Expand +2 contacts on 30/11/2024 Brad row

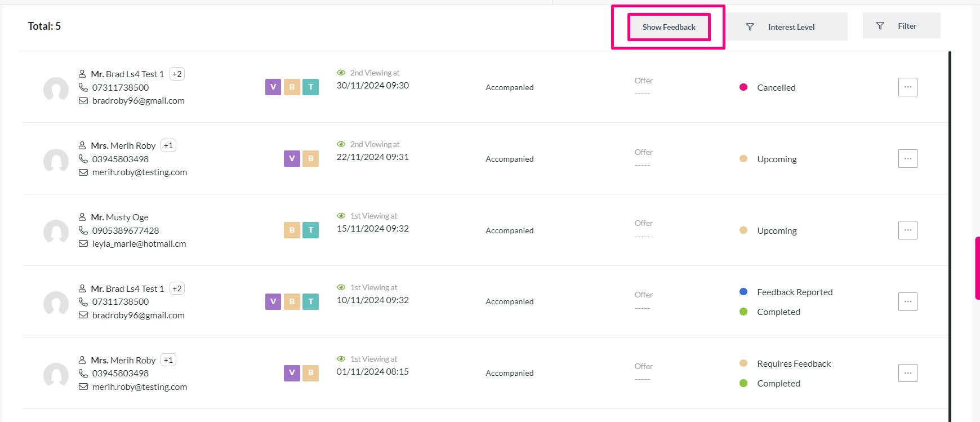177,74
